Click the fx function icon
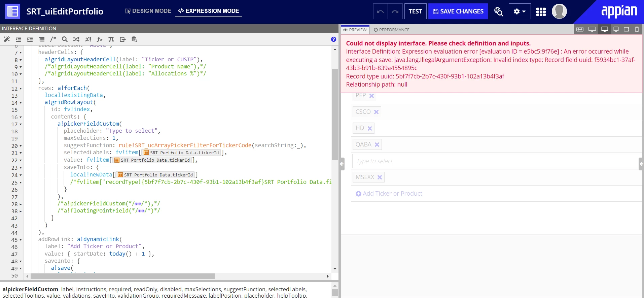 click(x=100, y=39)
